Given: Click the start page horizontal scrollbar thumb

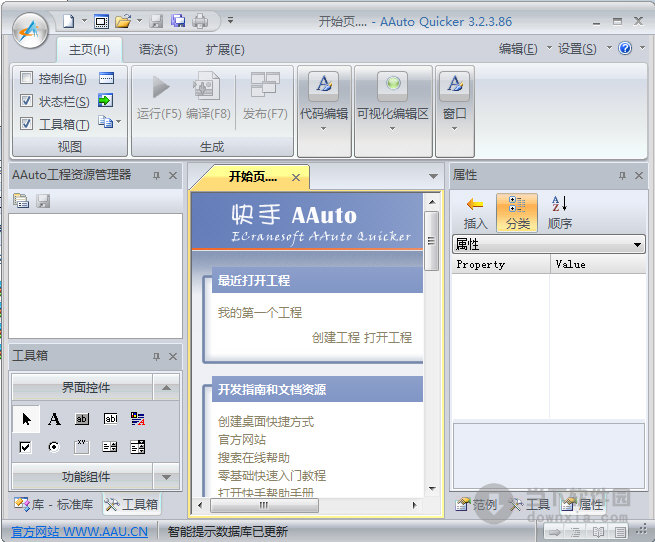Looking at the screenshot, I should [x=264, y=505].
